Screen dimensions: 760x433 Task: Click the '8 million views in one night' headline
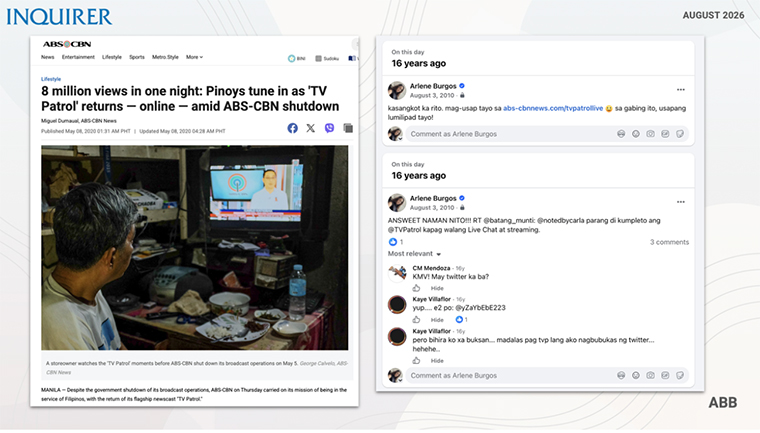(x=190, y=98)
